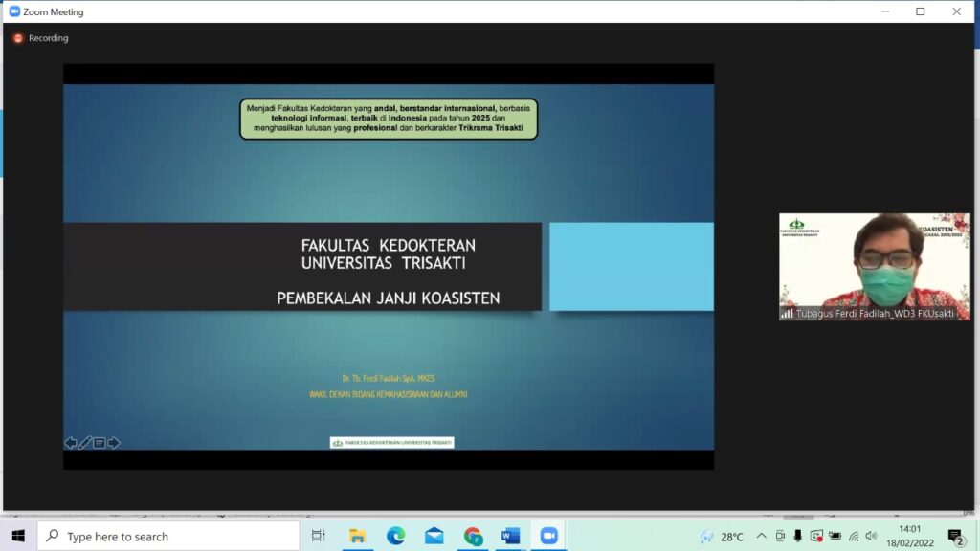Click the Recording status label
The width and height of the screenshot is (980, 551).
[x=48, y=38]
